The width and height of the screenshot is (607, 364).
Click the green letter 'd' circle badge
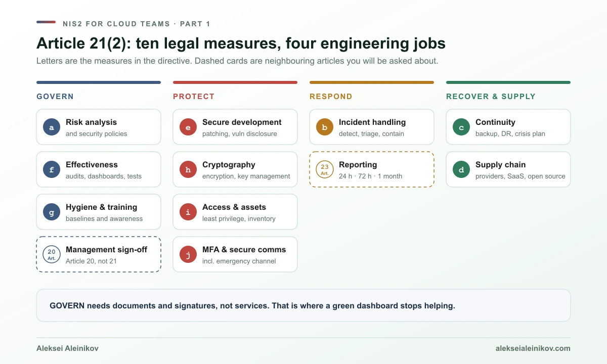[x=461, y=169]
